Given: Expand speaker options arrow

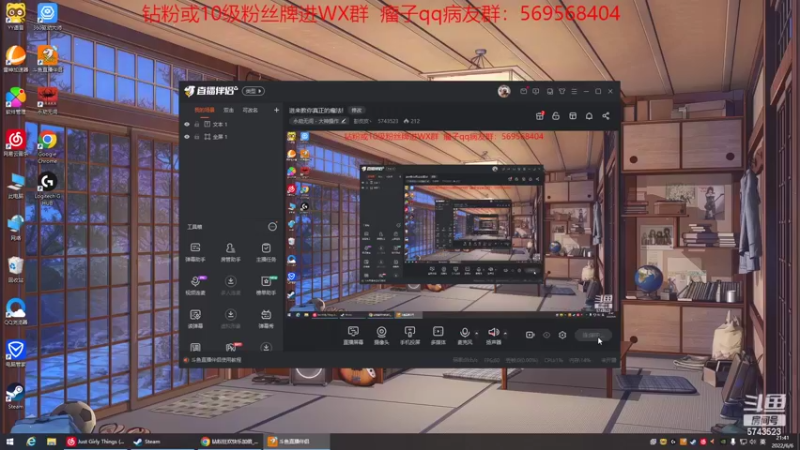Looking at the screenshot, I should click(x=505, y=334).
